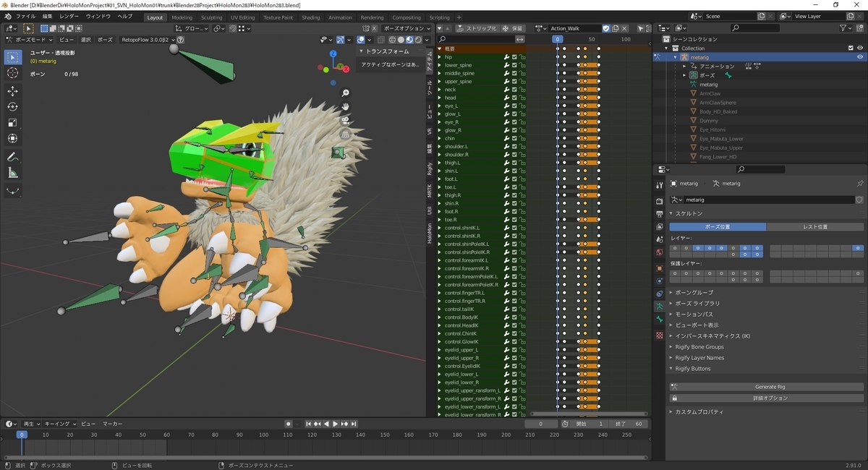Click the Play Animation forward icon
This screenshot has height=470, width=868.
pos(336,424)
